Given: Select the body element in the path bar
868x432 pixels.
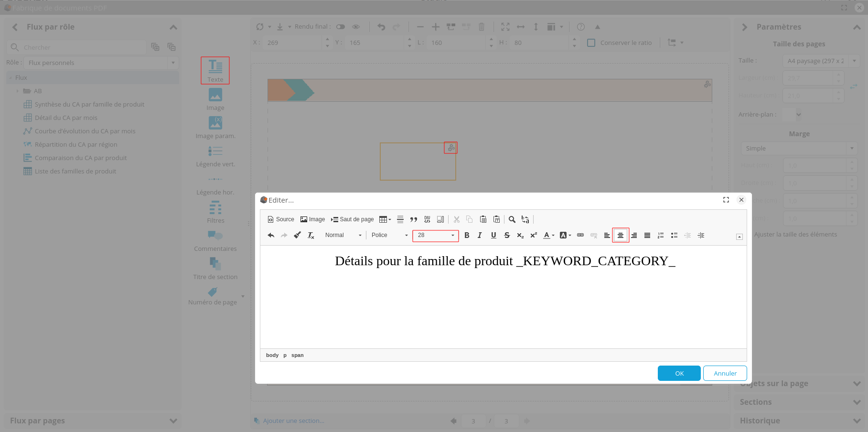Looking at the screenshot, I should pos(272,355).
